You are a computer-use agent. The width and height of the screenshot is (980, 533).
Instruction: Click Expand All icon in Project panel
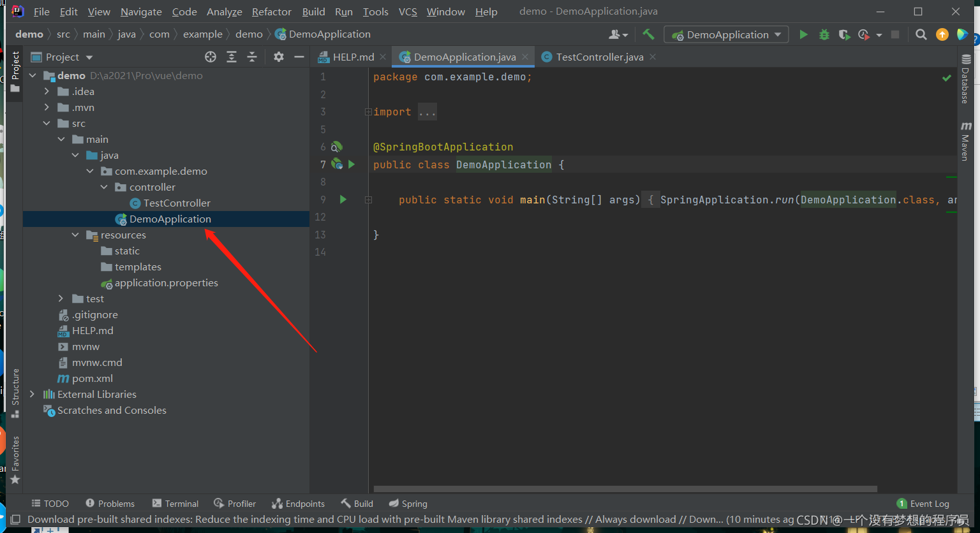pos(232,57)
